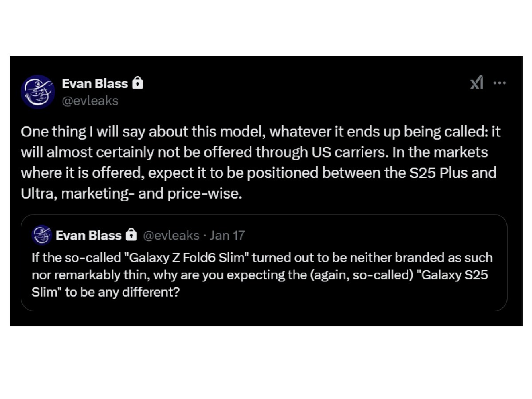Open the Evan Blass name at top of post
This screenshot has height=399, width=532.
coord(94,83)
